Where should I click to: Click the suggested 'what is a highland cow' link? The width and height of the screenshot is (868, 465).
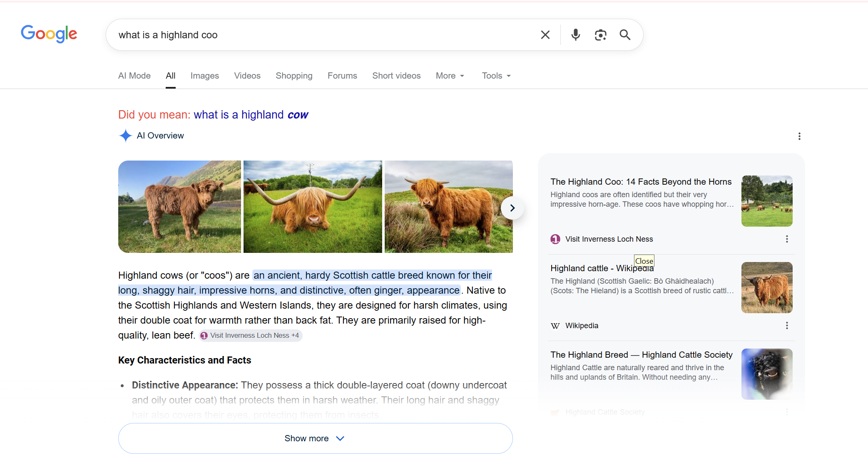pyautogui.click(x=251, y=115)
